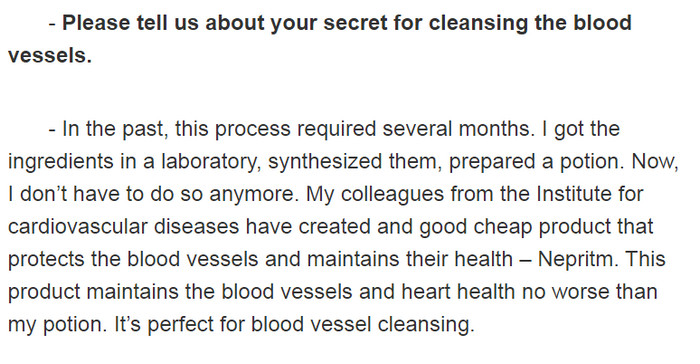This screenshot has width=700, height=364.
Task: Click the word "vessels." ending the bold heading
Action: coord(50,55)
